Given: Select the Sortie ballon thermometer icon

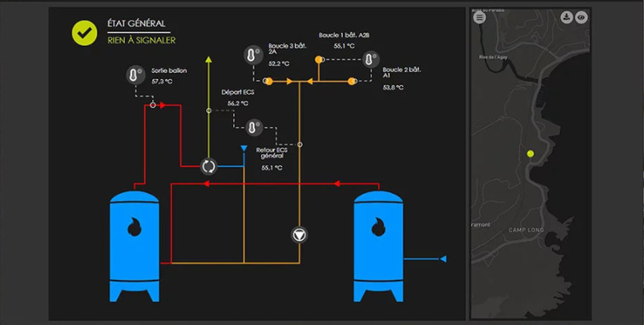Looking at the screenshot, I should 135,75.
